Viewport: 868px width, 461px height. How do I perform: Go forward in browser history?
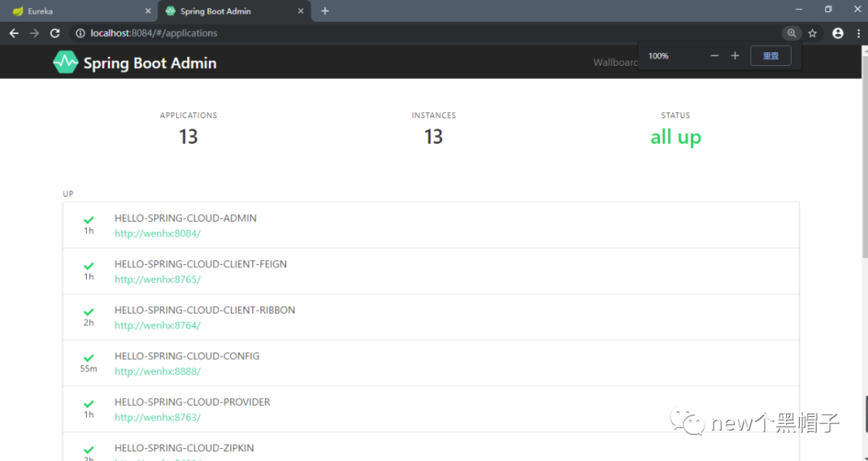[35, 33]
